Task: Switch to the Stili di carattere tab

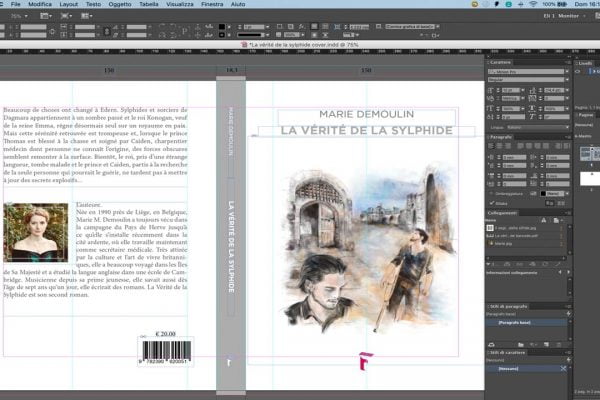Action: pos(507,353)
